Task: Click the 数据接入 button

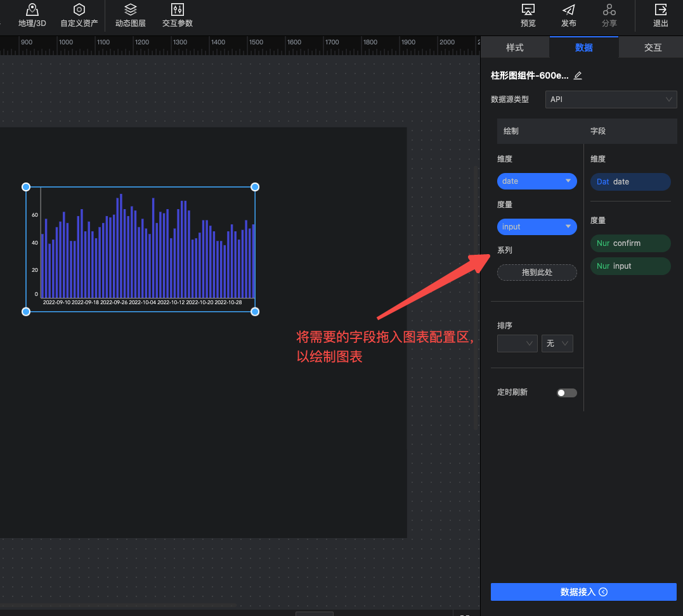Action: point(583,592)
